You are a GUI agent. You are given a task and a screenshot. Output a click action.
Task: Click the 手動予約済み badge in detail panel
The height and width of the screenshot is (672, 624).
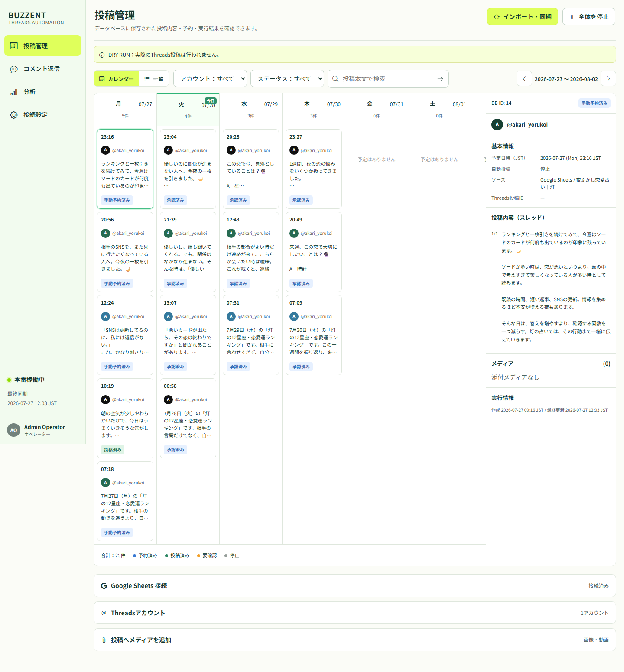595,103
